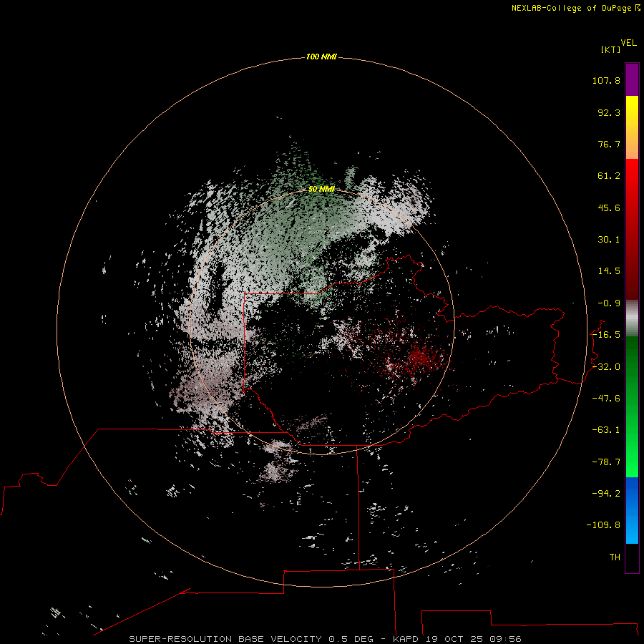Click the -0.9 legend value
This screenshot has height=644, width=644.
click(609, 303)
